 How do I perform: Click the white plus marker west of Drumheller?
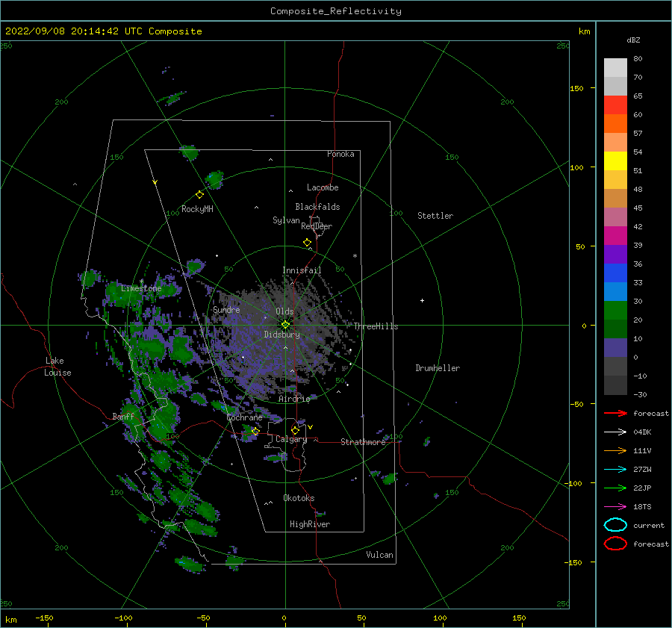click(x=422, y=300)
